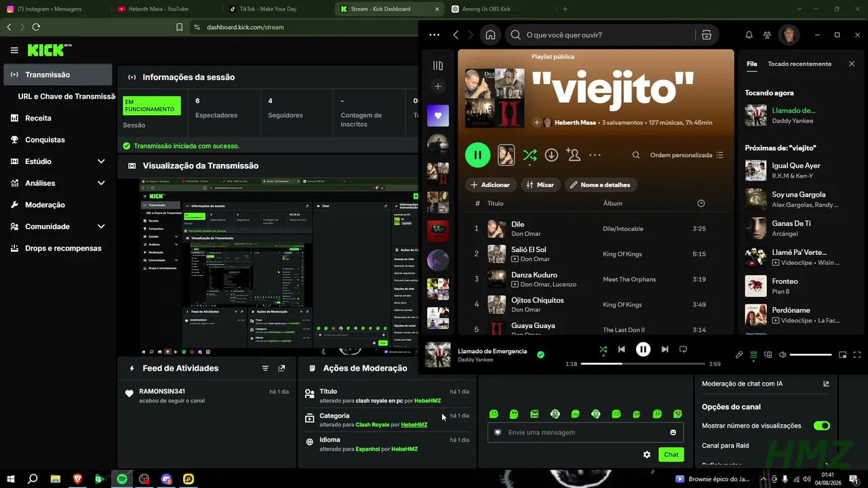Adjust the Spotify volume slider
The image size is (868, 488).
click(811, 354)
